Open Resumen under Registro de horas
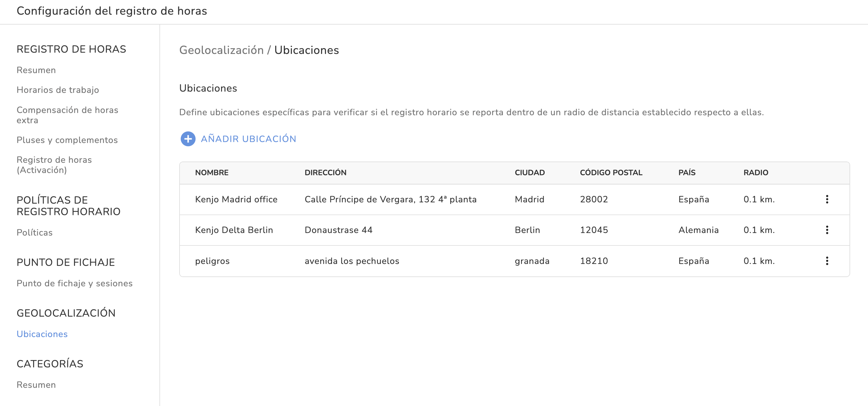Image resolution: width=868 pixels, height=406 pixels. click(36, 70)
